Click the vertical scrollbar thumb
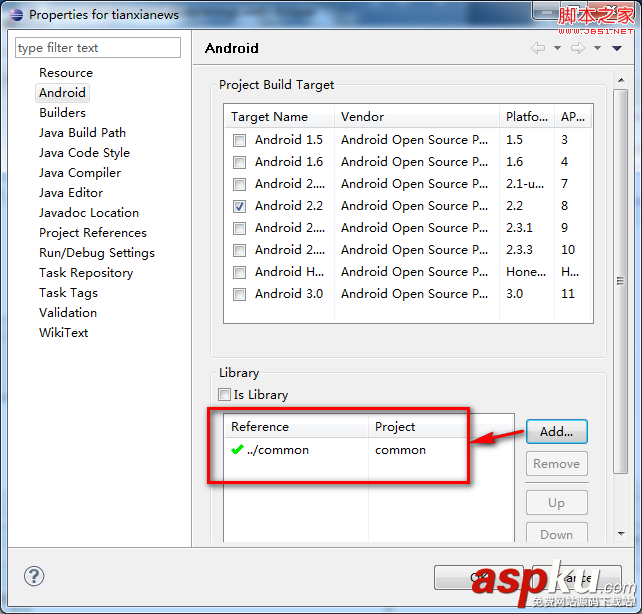 coord(621,281)
